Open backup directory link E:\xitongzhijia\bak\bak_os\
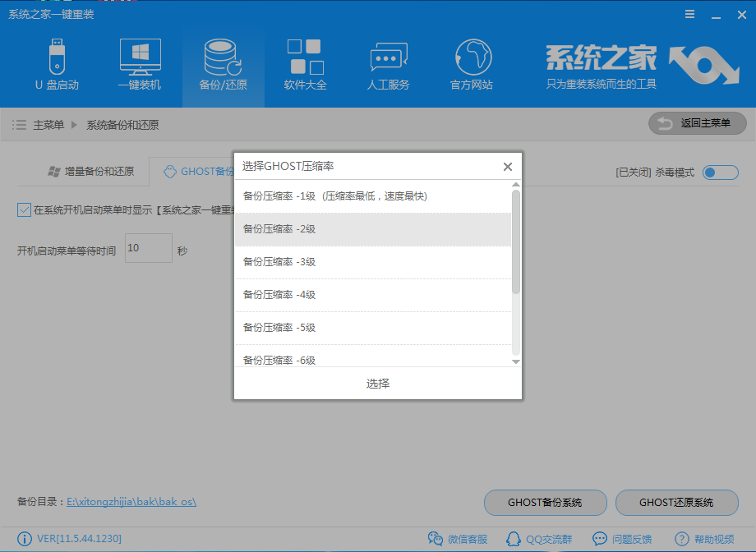The image size is (756, 552). [130, 503]
